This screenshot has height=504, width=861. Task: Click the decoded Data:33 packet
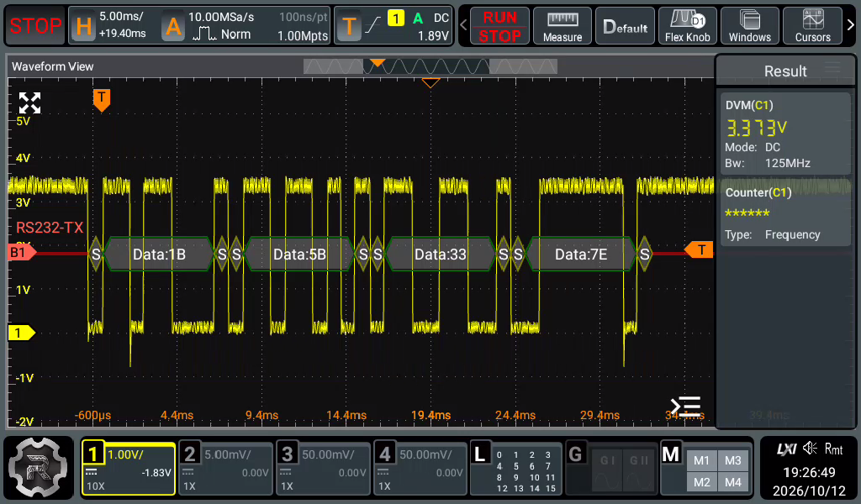pyautogui.click(x=440, y=255)
